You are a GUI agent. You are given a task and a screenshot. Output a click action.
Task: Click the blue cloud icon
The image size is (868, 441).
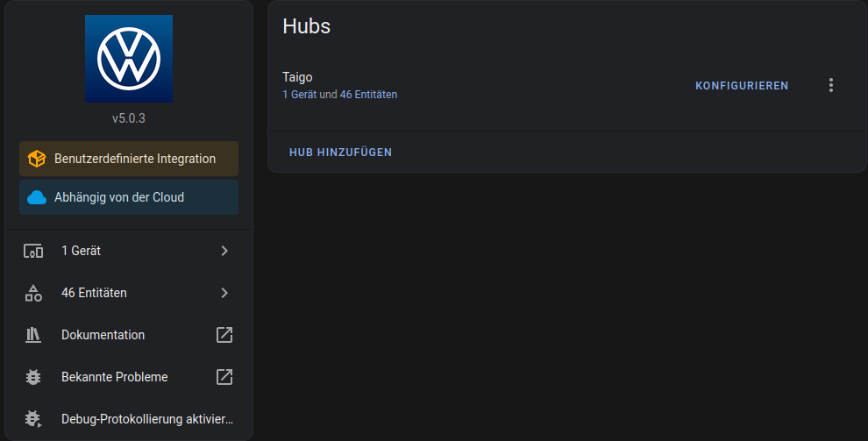point(37,197)
